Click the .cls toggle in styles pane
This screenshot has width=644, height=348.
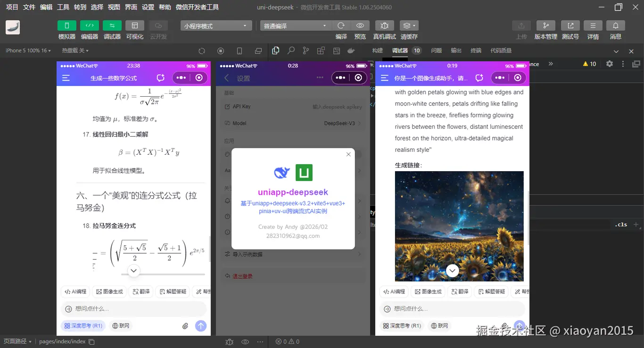[x=621, y=225]
